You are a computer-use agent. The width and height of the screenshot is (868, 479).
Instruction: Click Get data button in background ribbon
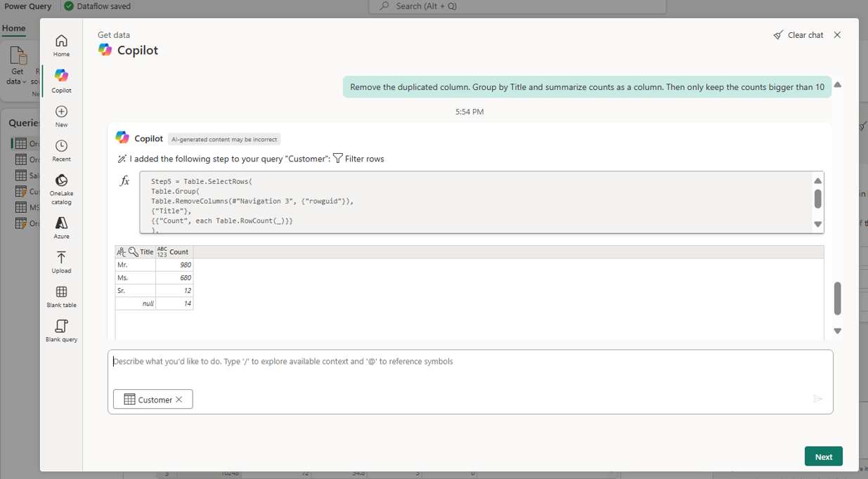(18, 67)
